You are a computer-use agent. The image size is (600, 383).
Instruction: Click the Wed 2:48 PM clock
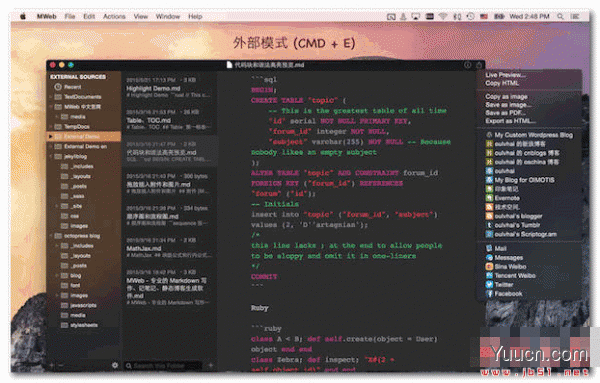click(529, 16)
